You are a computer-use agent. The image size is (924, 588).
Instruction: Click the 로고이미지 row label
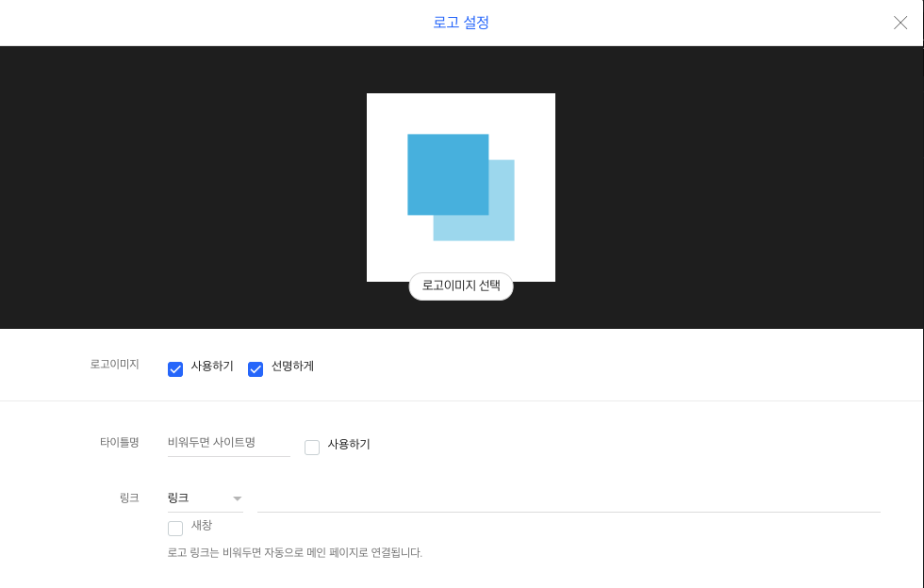click(114, 364)
